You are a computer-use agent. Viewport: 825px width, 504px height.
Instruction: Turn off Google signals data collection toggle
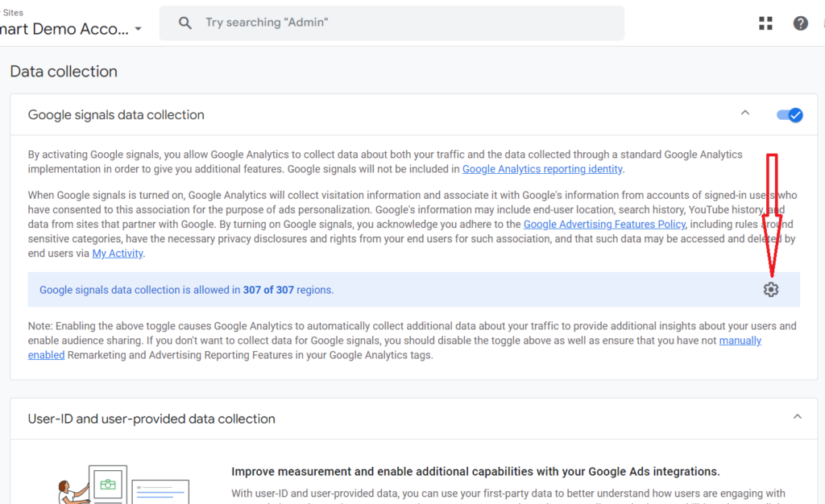[x=790, y=115]
